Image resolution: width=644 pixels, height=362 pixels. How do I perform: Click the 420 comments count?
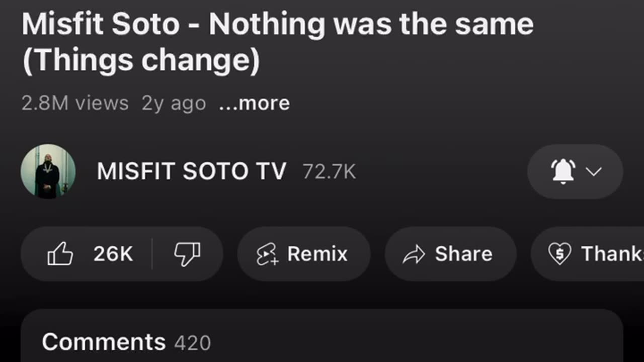click(x=193, y=343)
